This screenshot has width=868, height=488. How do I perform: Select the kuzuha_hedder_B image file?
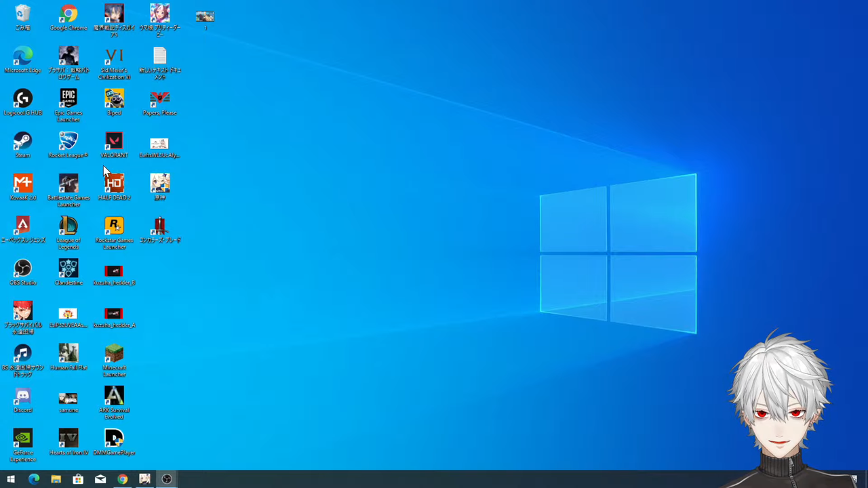[114, 275]
